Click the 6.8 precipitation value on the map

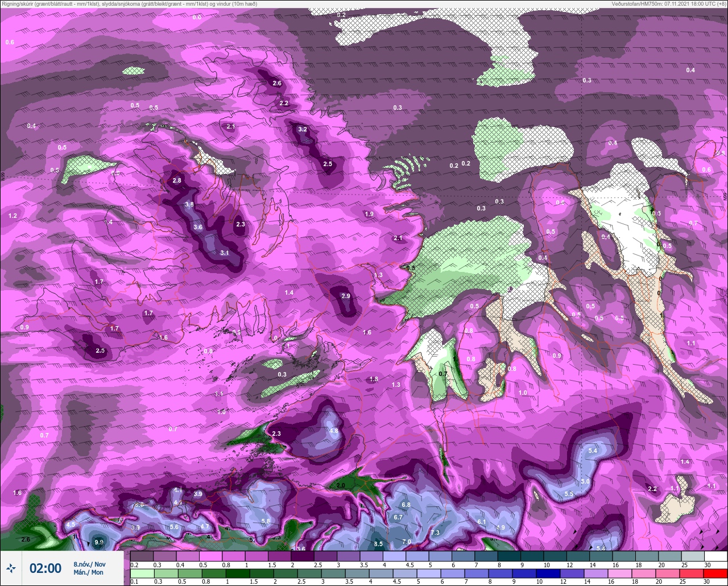pyautogui.click(x=406, y=505)
